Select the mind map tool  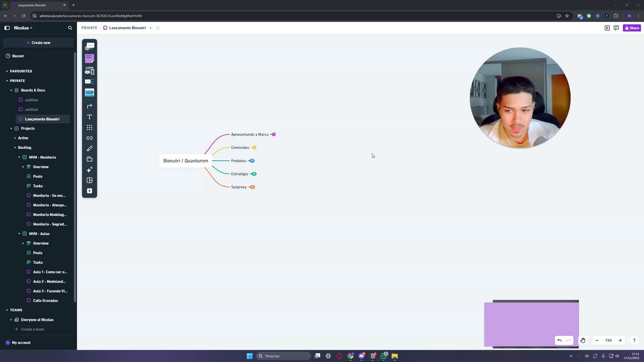90,81
